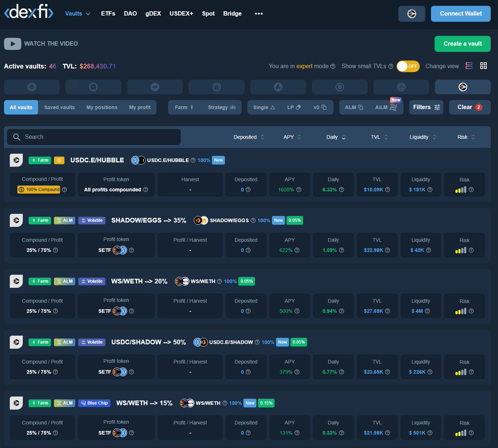This screenshot has height=448, width=498.
Task: Open gDEX menu item
Action: 153,14
